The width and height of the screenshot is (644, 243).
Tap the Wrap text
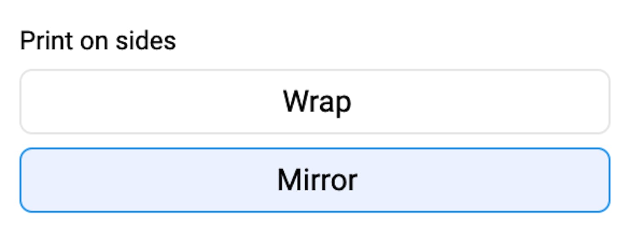[x=317, y=102]
